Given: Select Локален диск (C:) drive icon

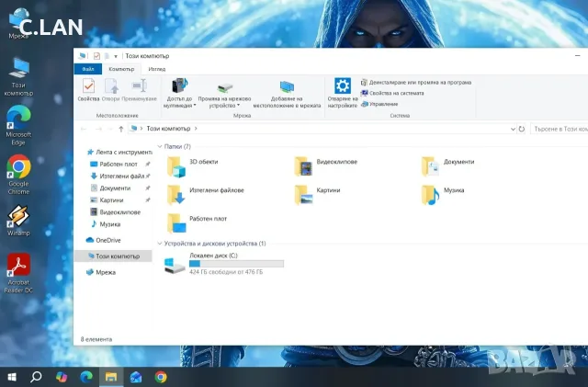Looking at the screenshot, I should tap(175, 266).
